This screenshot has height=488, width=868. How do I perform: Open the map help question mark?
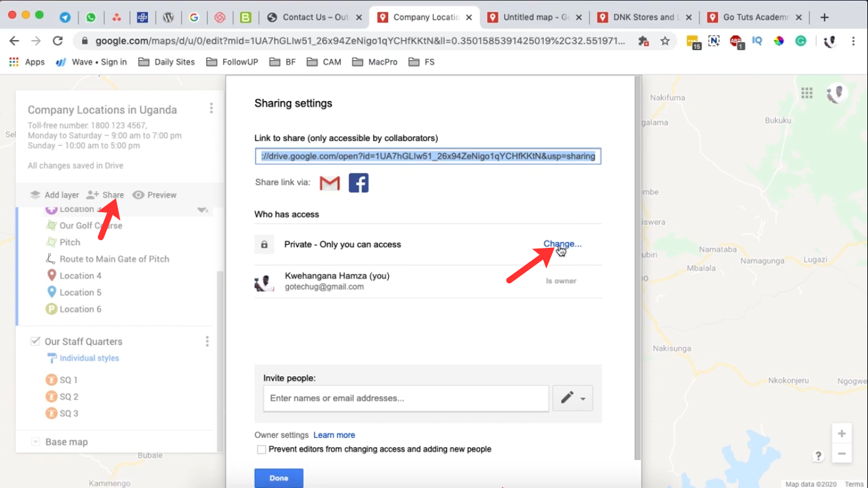818,456
